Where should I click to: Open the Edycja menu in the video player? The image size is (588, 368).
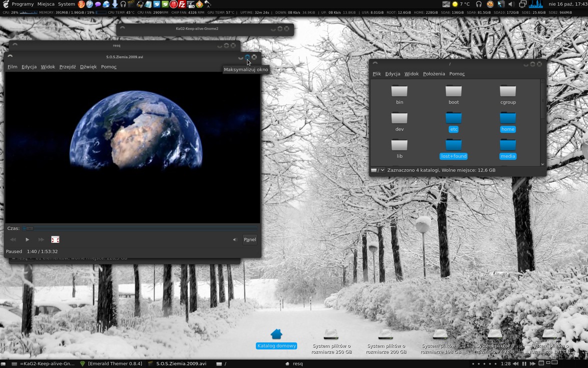(x=29, y=67)
